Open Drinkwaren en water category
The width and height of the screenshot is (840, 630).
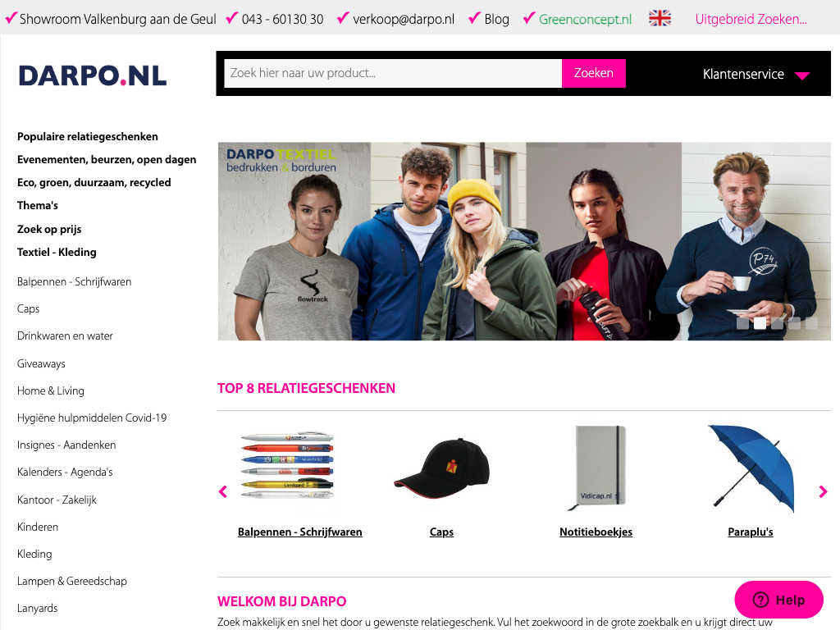click(65, 336)
